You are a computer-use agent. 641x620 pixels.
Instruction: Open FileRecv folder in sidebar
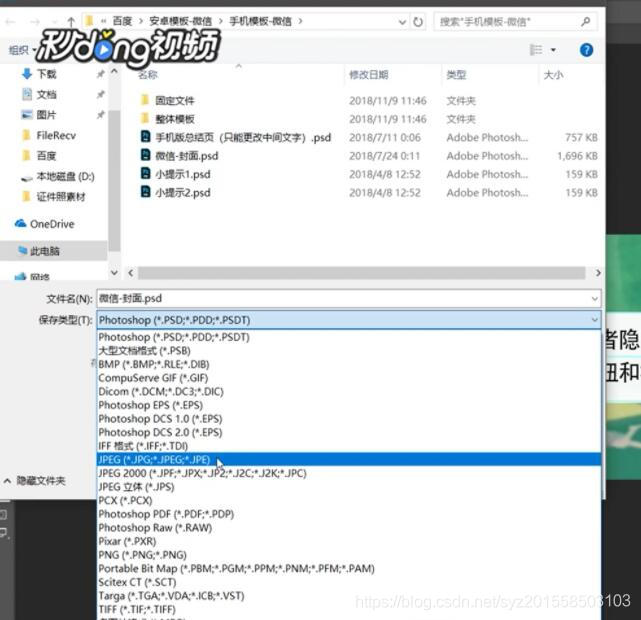[56, 135]
